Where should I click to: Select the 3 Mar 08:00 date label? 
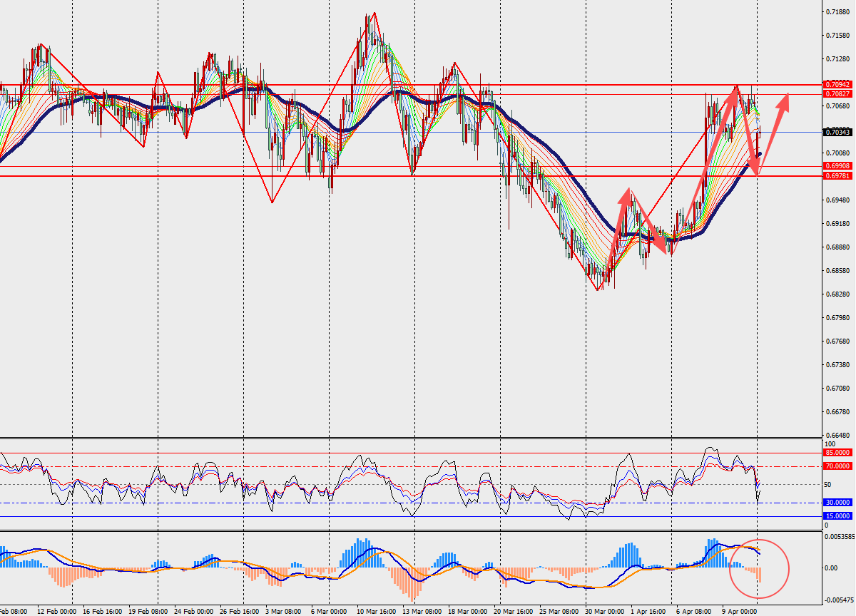click(282, 611)
